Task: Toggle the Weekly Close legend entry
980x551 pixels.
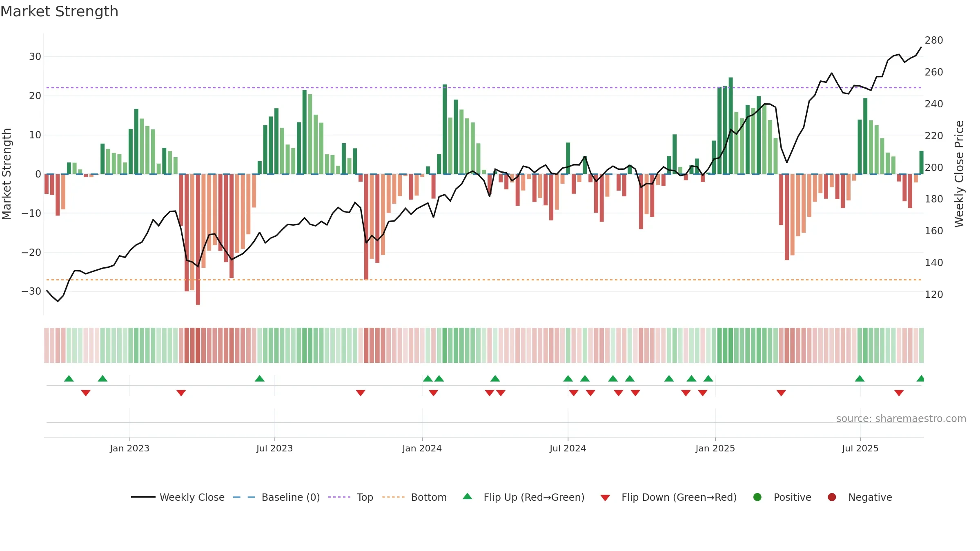Action: (178, 497)
